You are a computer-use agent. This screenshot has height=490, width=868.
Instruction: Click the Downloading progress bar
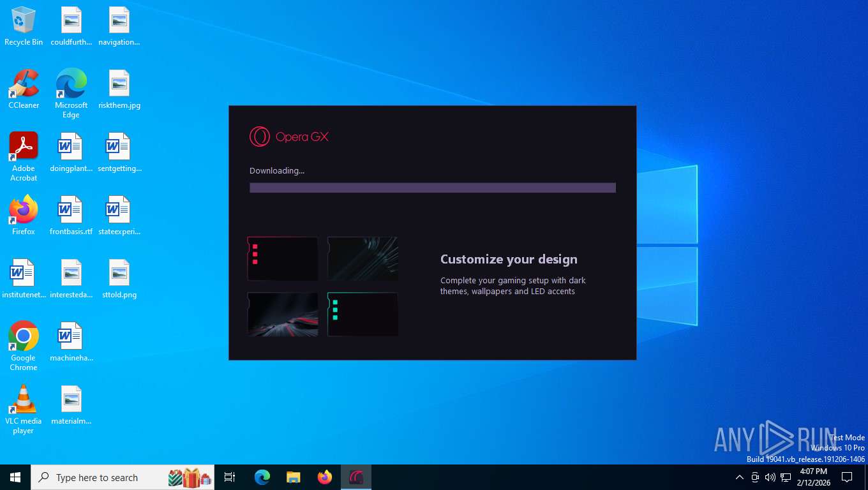pyautogui.click(x=433, y=188)
